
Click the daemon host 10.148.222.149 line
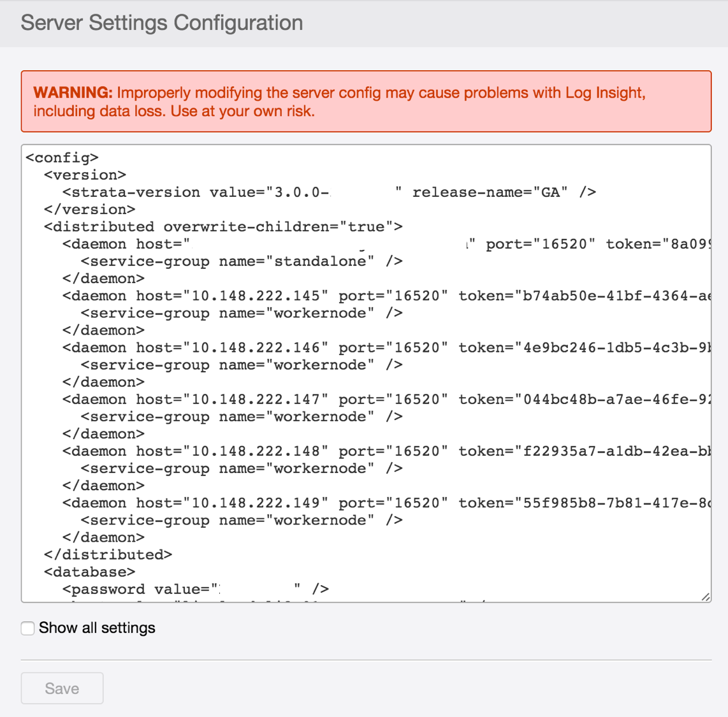(255, 503)
